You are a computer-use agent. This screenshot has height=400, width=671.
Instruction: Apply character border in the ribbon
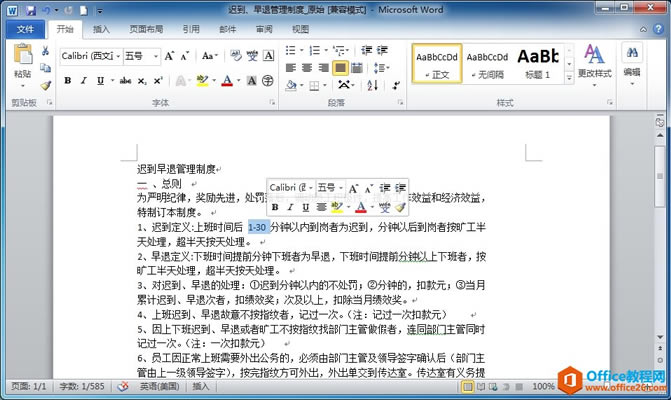tap(268, 56)
